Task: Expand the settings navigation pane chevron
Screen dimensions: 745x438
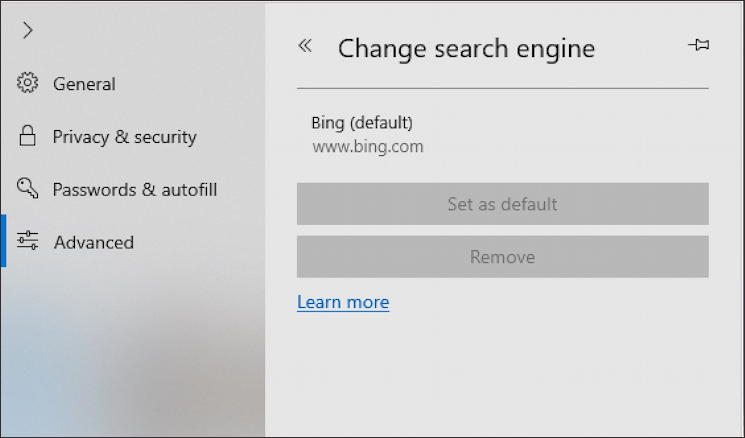Action: [28, 31]
